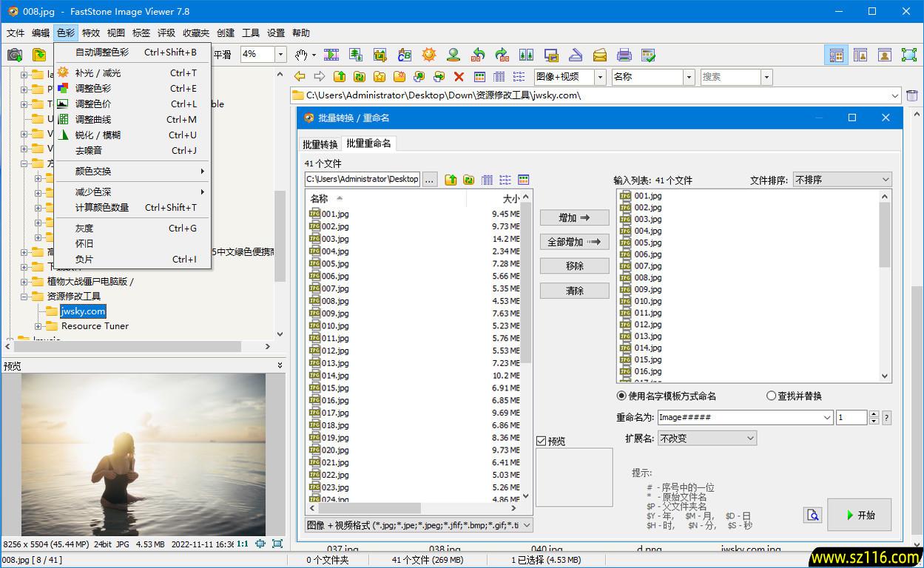Select the 使用名字模板方式命名 radio option
The width and height of the screenshot is (924, 568).
621,396
